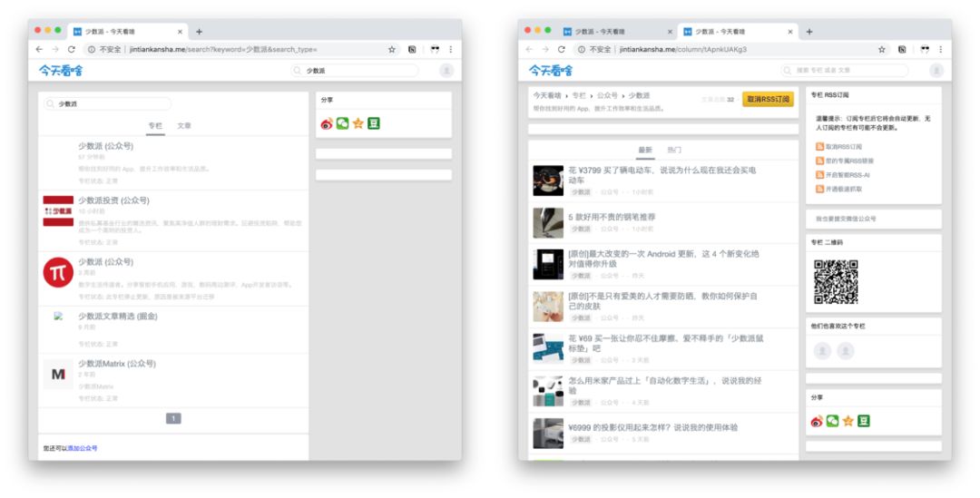This screenshot has width=980, height=498.
Task: Switch to the 热门 tab in the column page
Action: tap(674, 150)
